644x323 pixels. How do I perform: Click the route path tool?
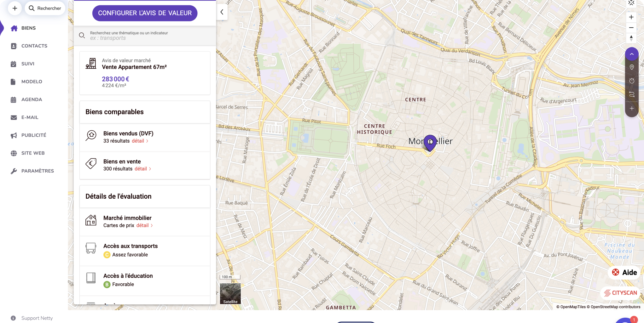pyautogui.click(x=632, y=94)
